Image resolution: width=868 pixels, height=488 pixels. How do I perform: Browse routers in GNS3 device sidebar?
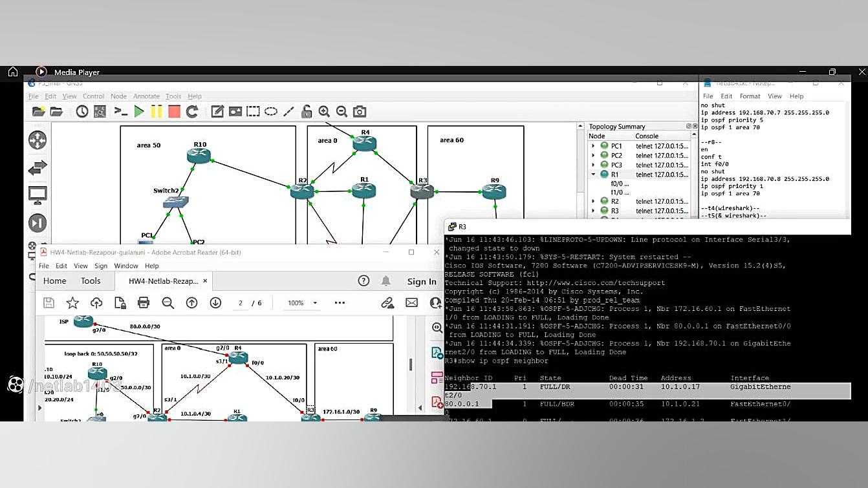click(38, 140)
